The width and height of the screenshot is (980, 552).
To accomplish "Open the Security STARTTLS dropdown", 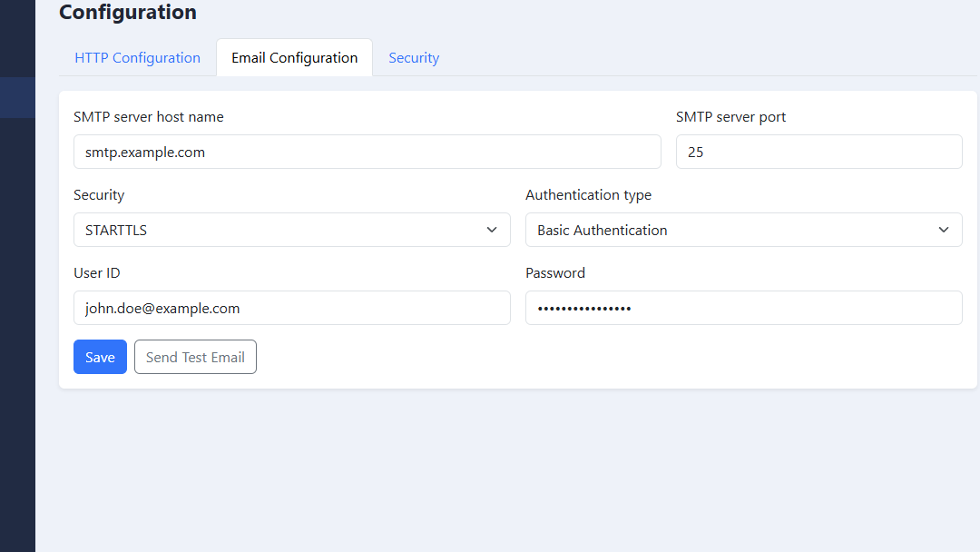I will click(x=292, y=230).
